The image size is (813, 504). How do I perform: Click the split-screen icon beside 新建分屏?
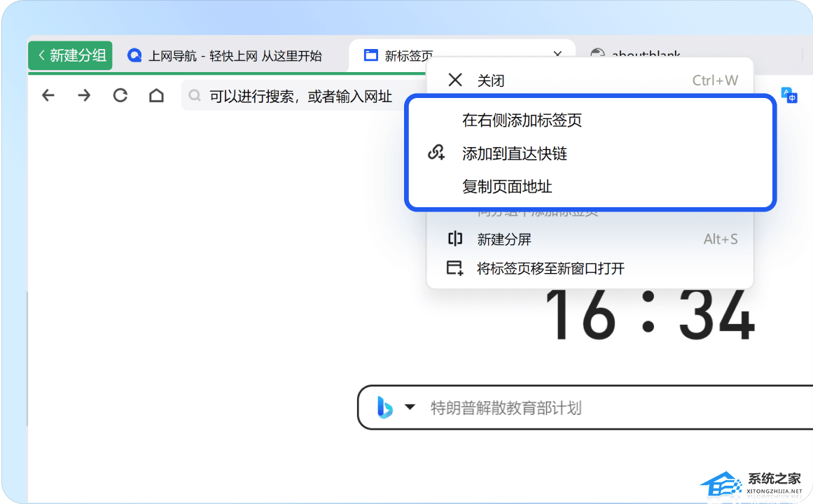coord(454,239)
